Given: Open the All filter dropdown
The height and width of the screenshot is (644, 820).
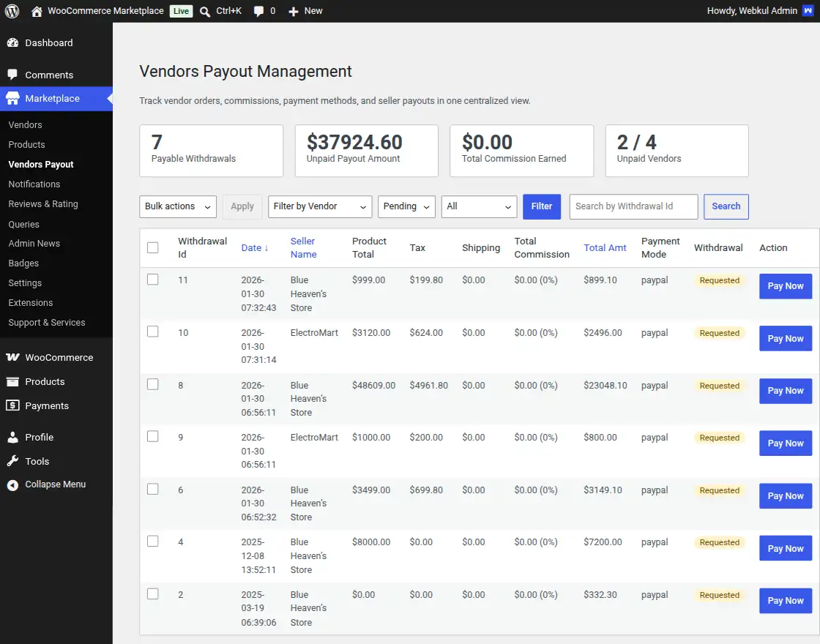Looking at the screenshot, I should coord(479,206).
